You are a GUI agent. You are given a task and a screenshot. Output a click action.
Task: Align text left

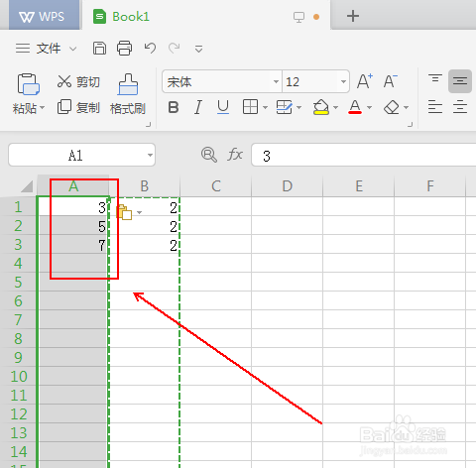(x=435, y=107)
